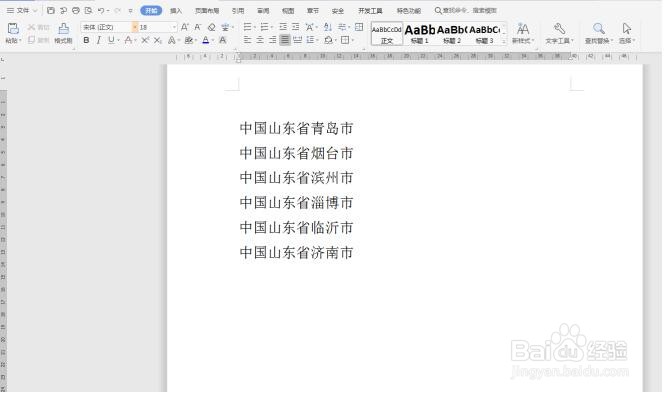Open the New Style (新样式) tool

[x=523, y=33]
